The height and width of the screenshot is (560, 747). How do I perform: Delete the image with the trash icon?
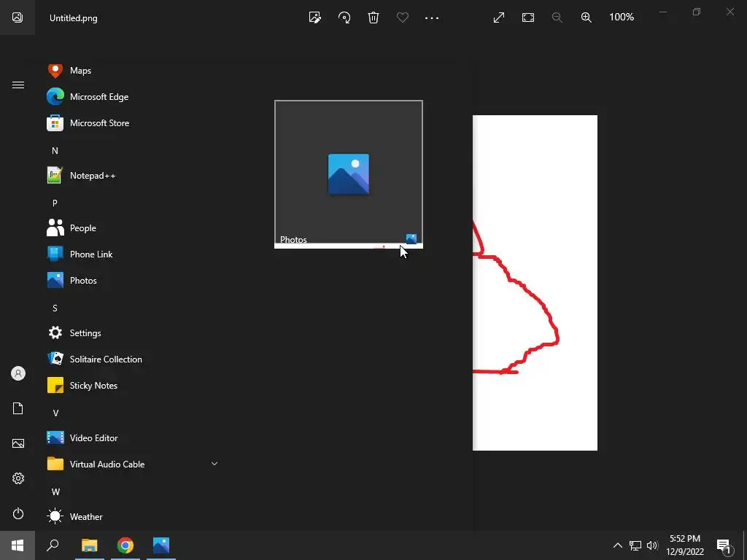[373, 17]
